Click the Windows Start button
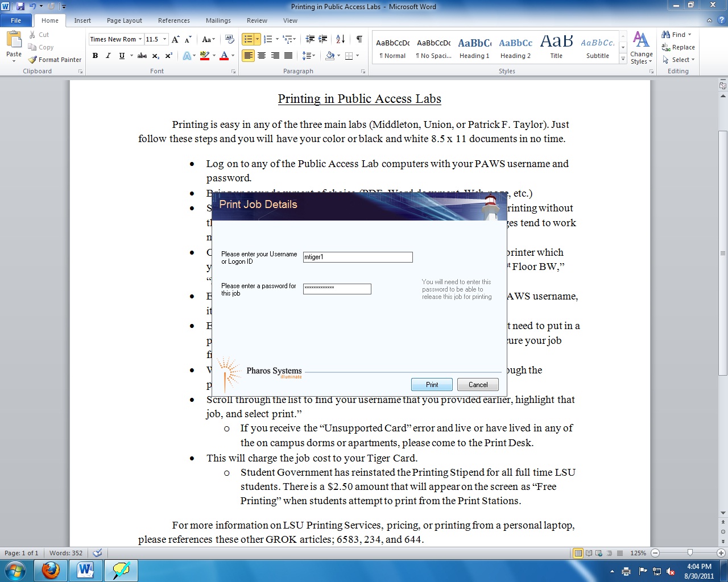Image resolution: width=728 pixels, height=582 pixels. click(x=15, y=570)
